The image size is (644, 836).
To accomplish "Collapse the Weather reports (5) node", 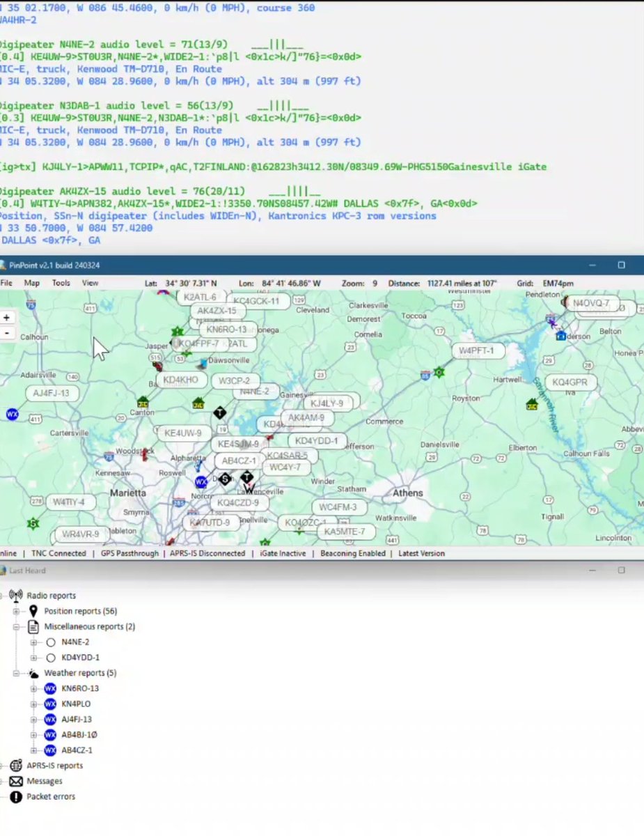I will [16, 674].
